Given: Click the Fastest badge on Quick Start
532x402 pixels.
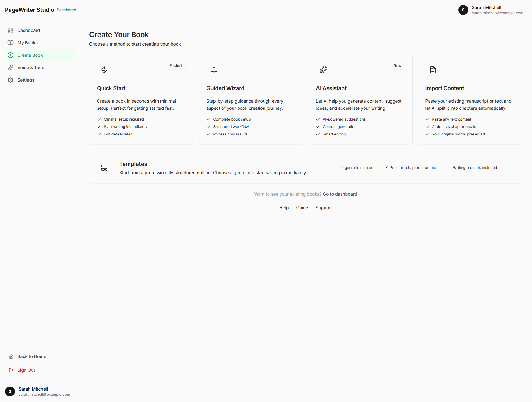Looking at the screenshot, I should (x=176, y=65).
